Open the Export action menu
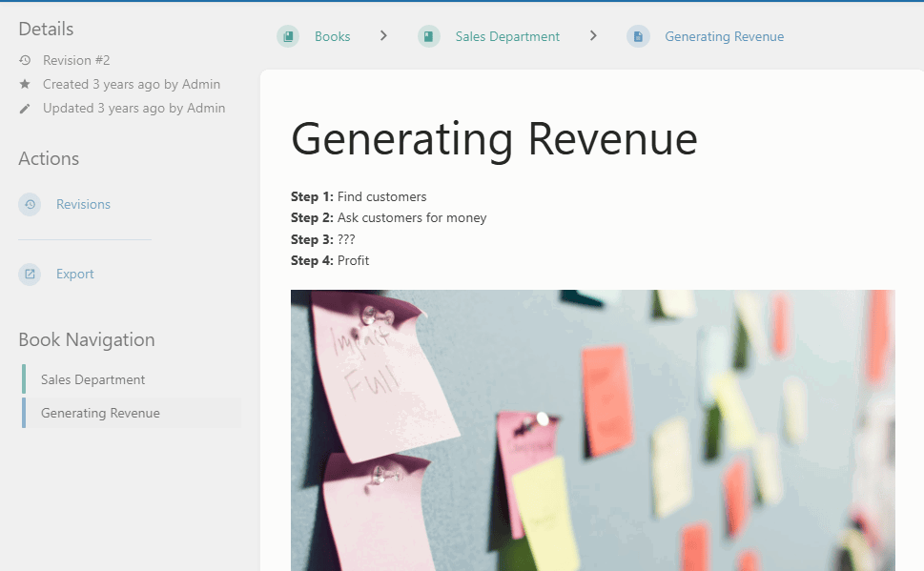Screen dimensions: 924x571 tap(74, 274)
